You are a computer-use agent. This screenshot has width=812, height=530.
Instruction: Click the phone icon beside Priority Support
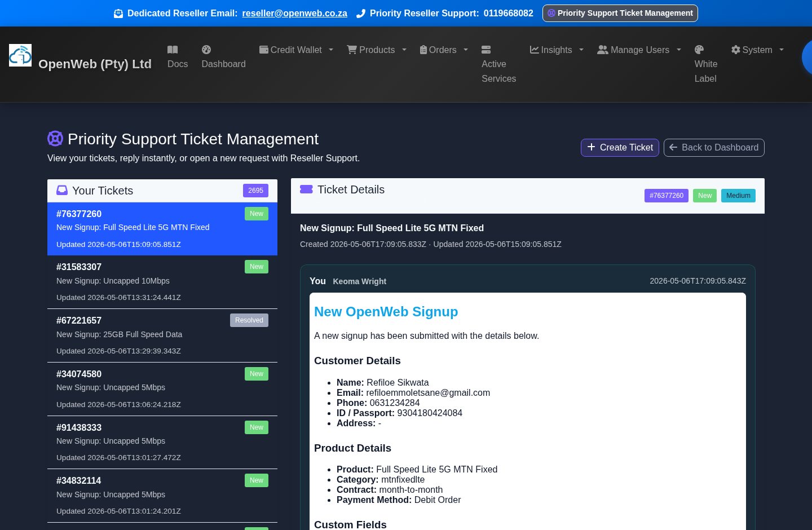pyautogui.click(x=361, y=14)
